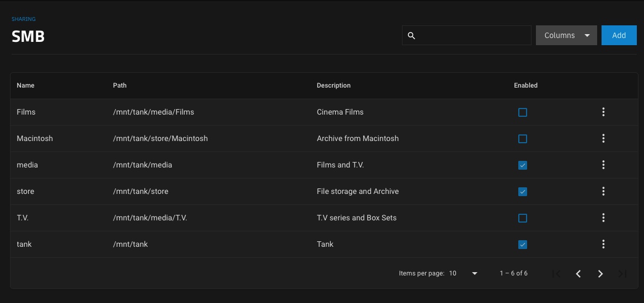Click the 1 – 6 of 6 range label

pyautogui.click(x=513, y=273)
